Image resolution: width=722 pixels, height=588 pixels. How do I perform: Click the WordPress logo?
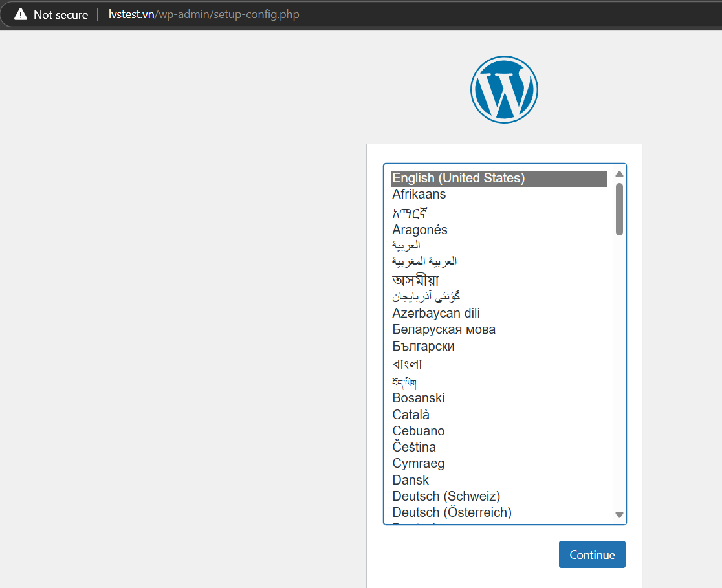(504, 90)
